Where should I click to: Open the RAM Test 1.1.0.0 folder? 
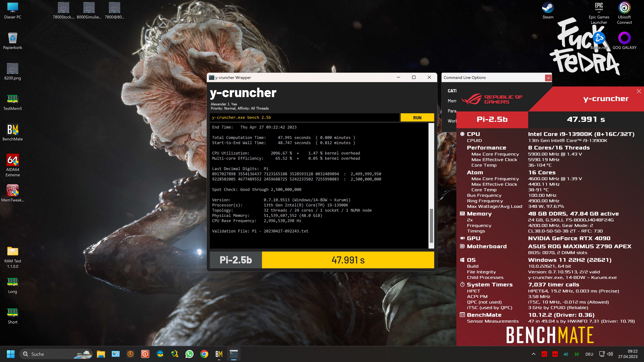(13, 257)
